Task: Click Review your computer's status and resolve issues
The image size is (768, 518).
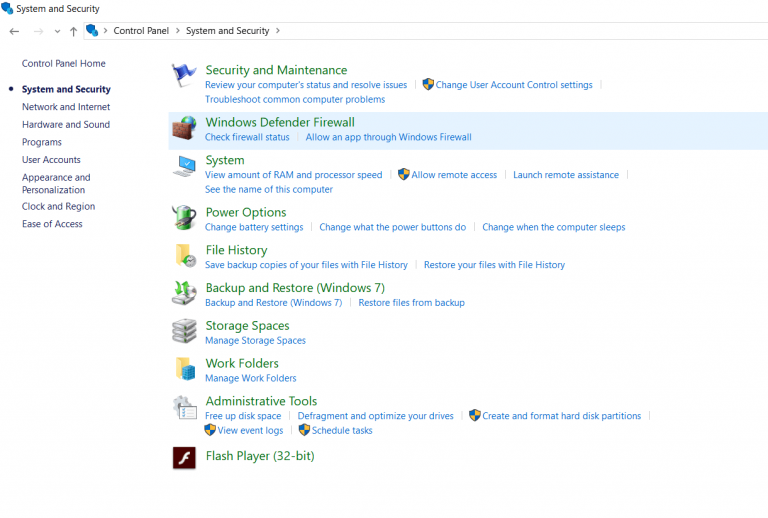Action: (306, 85)
